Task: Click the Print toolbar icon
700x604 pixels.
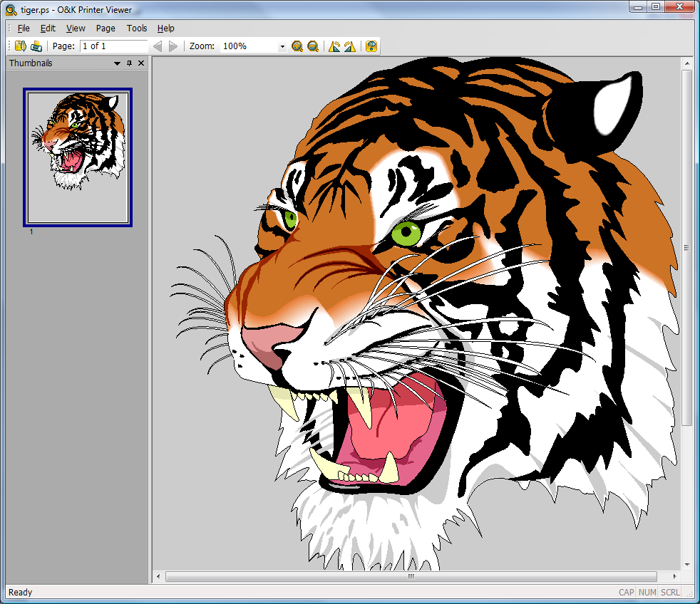Action: pos(36,46)
